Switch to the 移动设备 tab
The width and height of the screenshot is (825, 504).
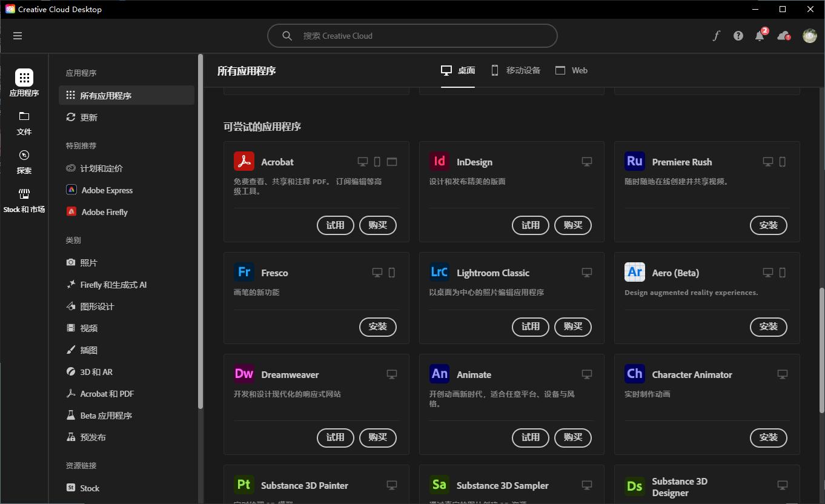coord(515,70)
